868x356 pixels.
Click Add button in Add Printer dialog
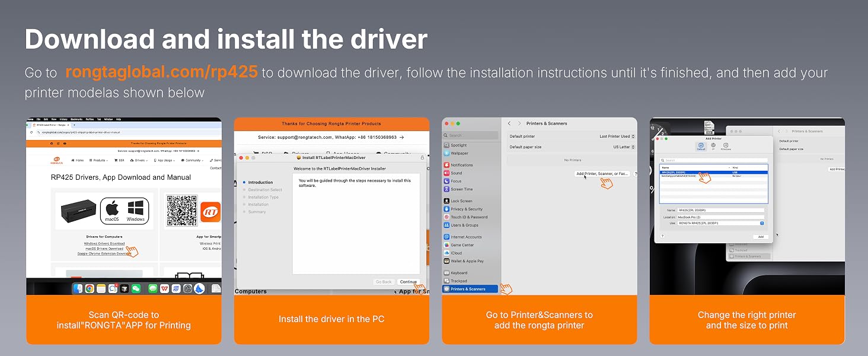point(761,236)
